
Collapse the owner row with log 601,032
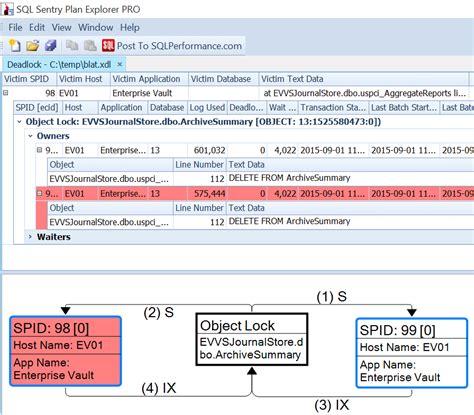pos(39,150)
